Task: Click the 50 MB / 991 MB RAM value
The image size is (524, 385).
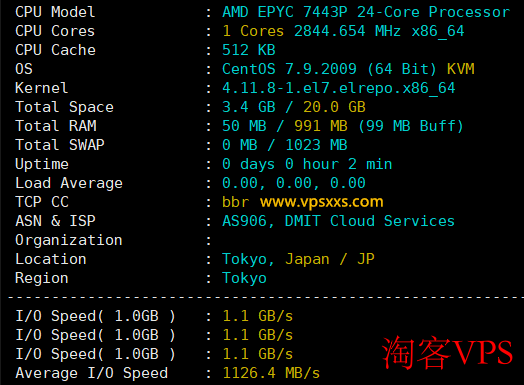Action: pos(285,126)
